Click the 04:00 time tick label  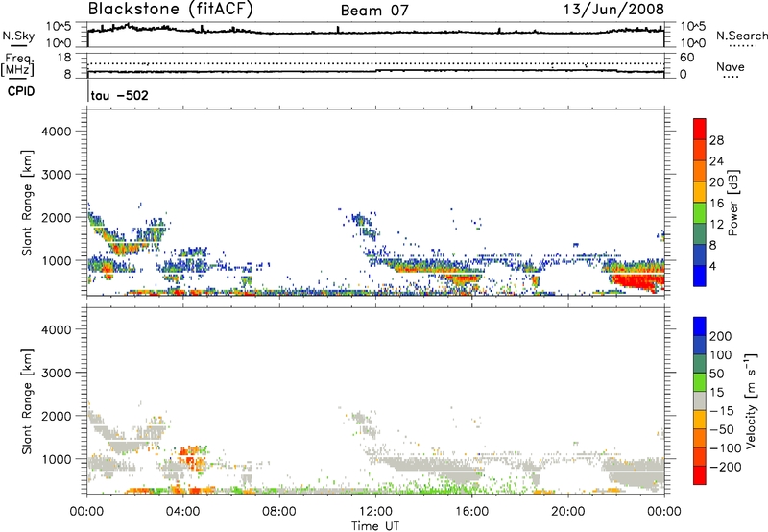coord(182,512)
